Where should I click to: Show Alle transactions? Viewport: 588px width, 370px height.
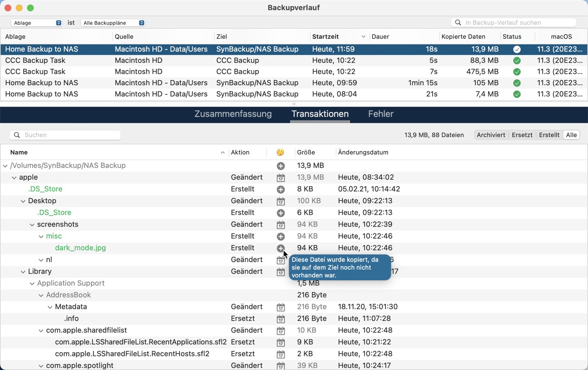(572, 135)
